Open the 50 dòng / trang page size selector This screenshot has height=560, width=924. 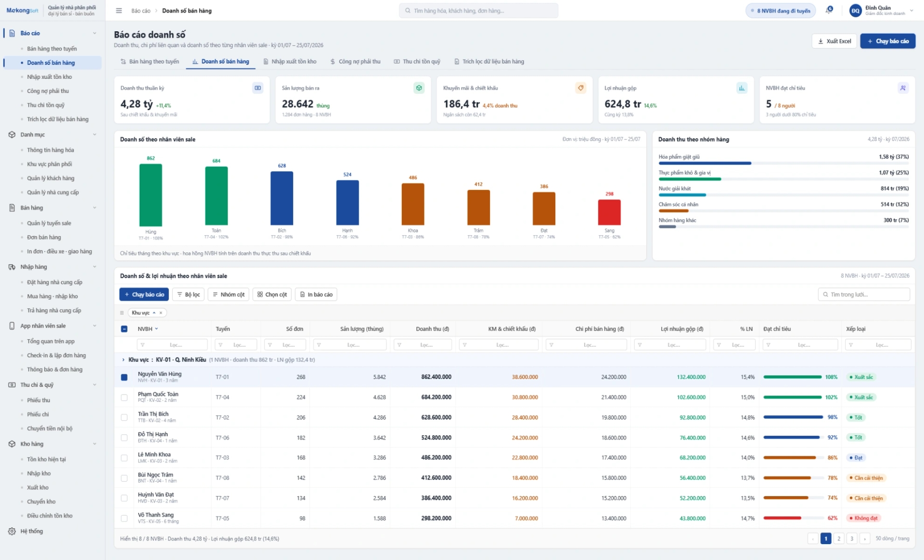[892, 539]
